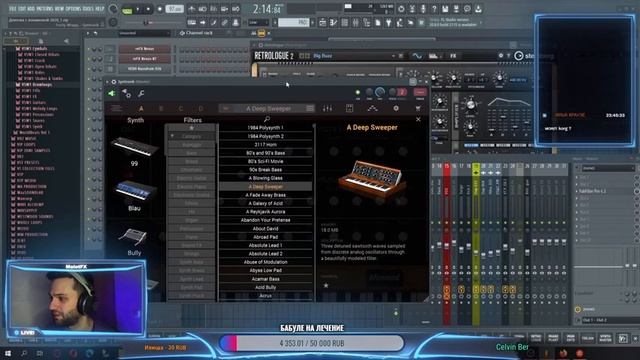
Task: Click the play button in transport
Action: click(x=138, y=9)
